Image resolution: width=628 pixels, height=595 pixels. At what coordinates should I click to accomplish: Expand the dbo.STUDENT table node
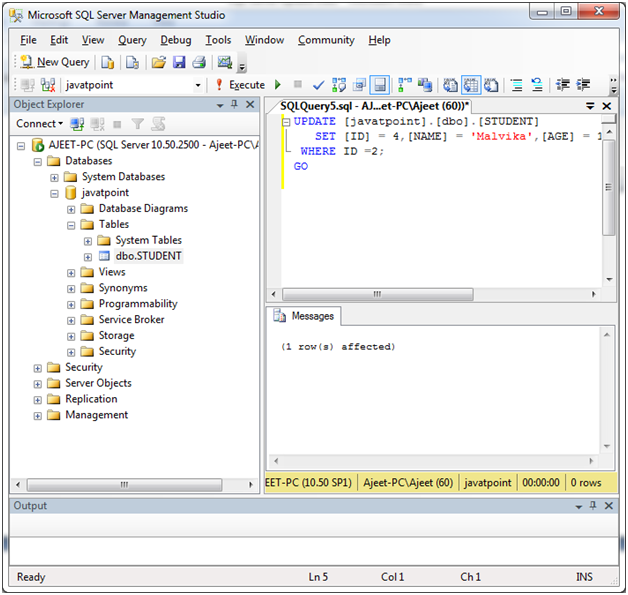(88, 257)
